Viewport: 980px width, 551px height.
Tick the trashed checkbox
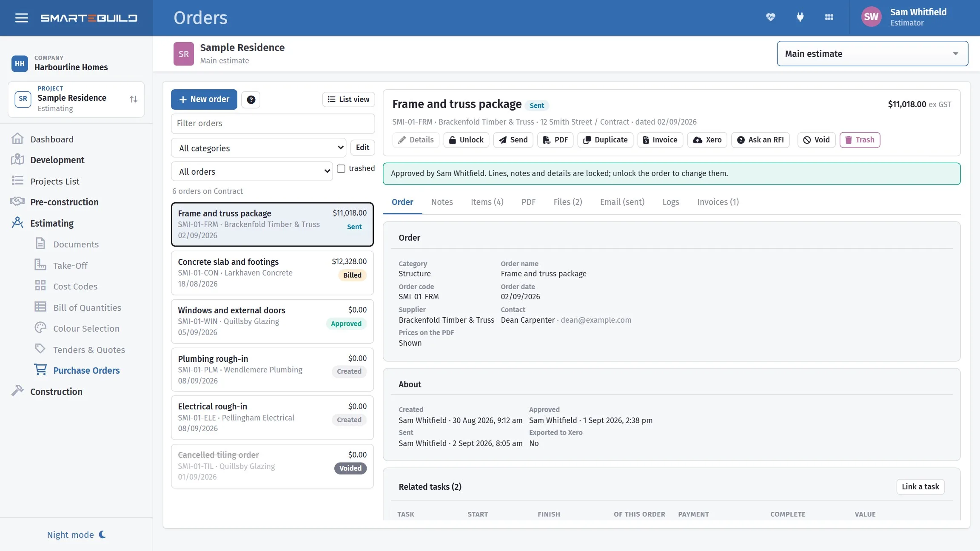pyautogui.click(x=341, y=168)
